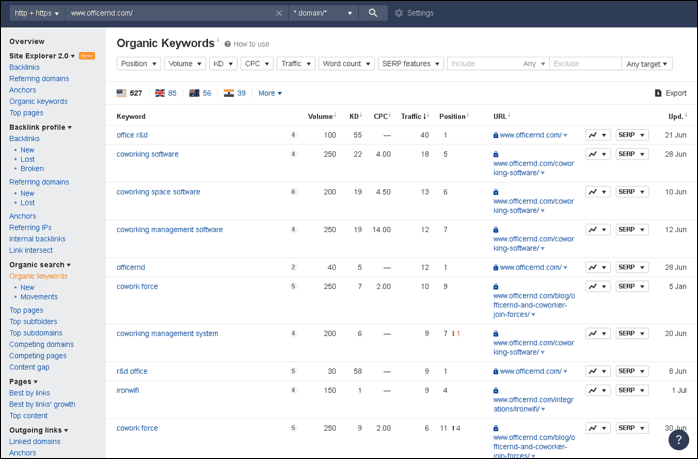698x459 pixels.
Task: Open the Traffic filter dropdown
Action: point(296,64)
